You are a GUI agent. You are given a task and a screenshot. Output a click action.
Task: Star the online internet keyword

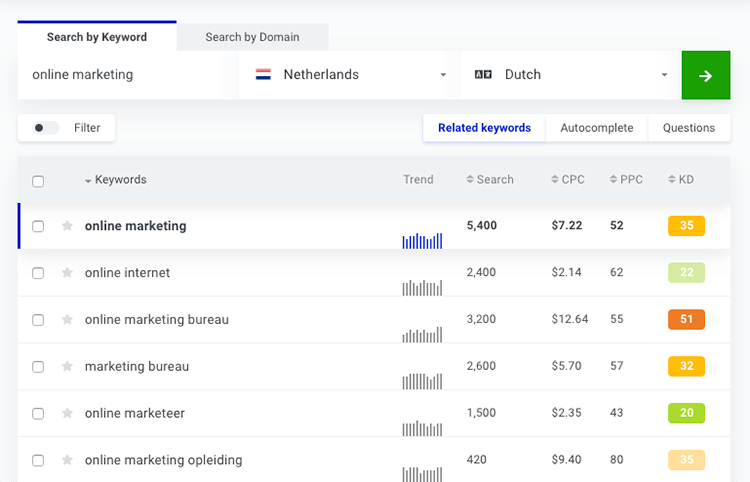67,273
